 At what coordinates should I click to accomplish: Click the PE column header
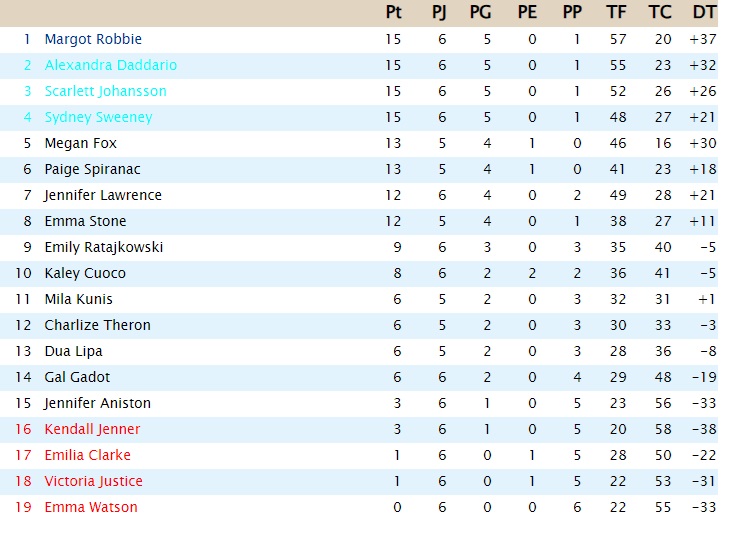[x=527, y=12]
